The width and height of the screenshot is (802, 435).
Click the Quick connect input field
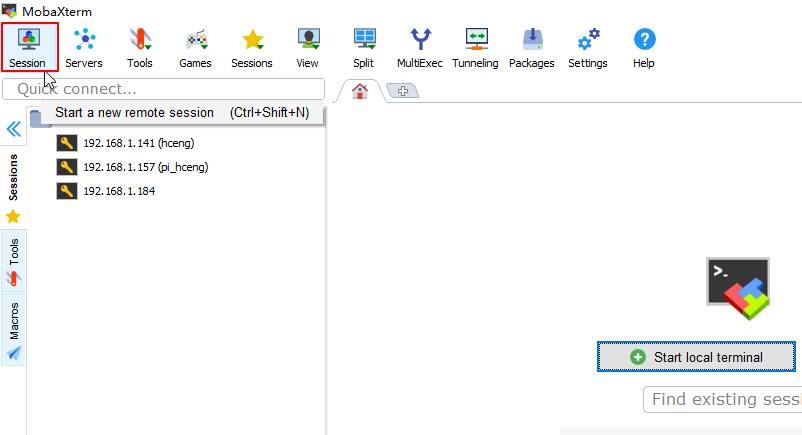coord(164,89)
